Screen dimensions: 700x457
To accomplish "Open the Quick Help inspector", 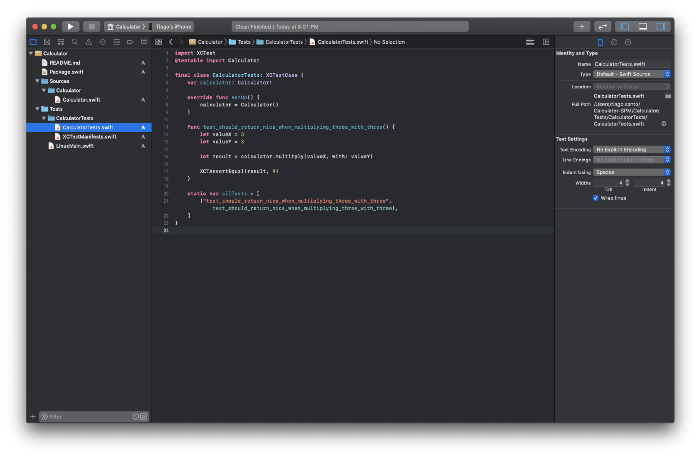I will tap(628, 42).
